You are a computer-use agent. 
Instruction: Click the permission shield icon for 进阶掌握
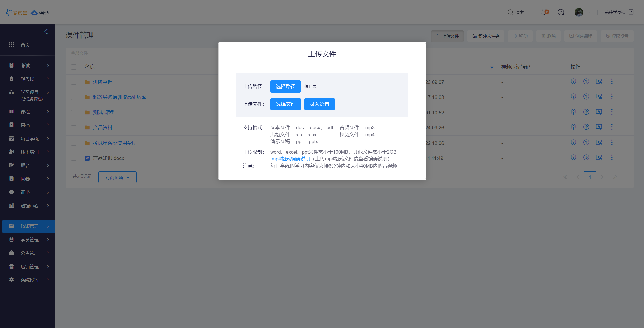(x=573, y=81)
